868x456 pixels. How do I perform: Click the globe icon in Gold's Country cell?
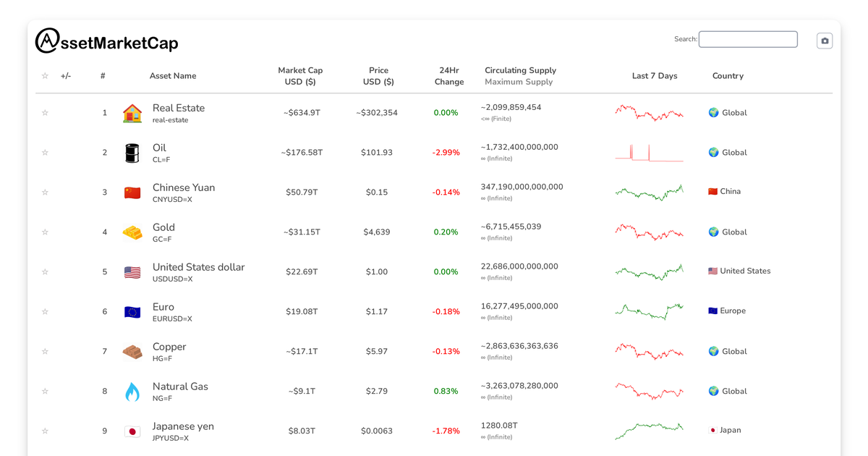[x=713, y=232]
